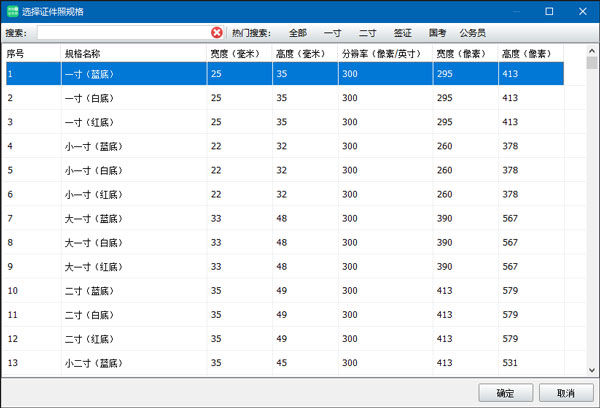Click width pixel 295 in row 3
Screen dimensions: 600x408
(x=445, y=122)
